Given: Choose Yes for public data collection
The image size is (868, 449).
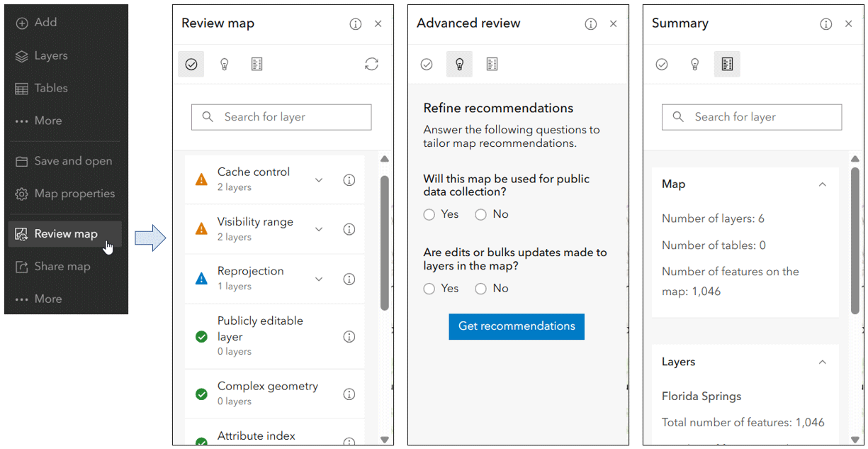Looking at the screenshot, I should (x=429, y=215).
